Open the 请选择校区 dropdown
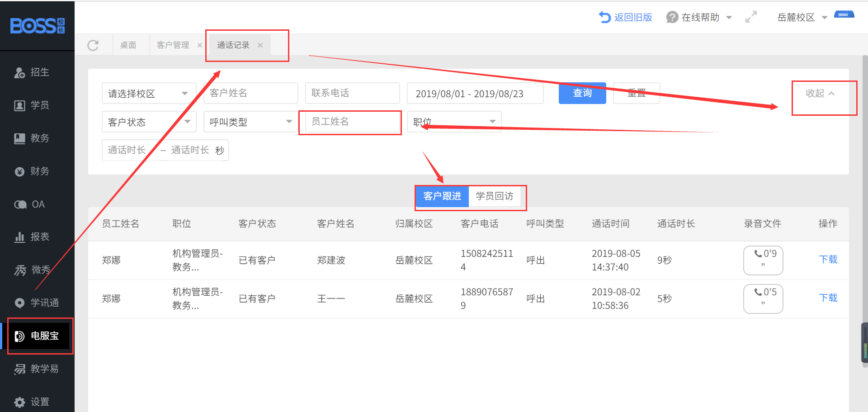 pos(149,94)
